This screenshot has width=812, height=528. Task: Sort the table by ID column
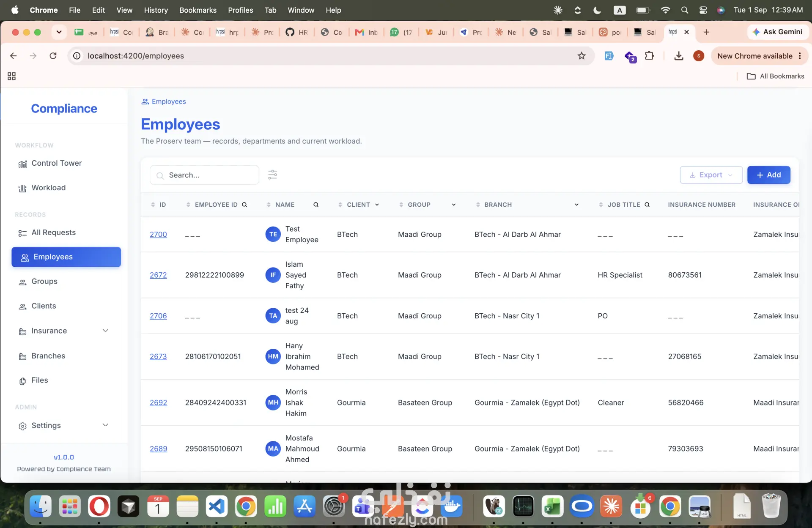click(x=159, y=205)
